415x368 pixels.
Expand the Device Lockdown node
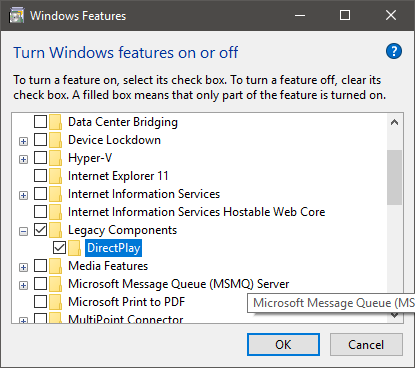coord(23,142)
